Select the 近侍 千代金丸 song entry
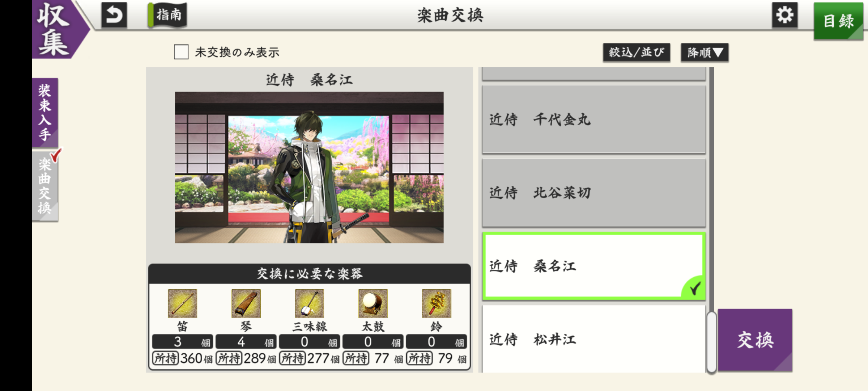This screenshot has height=391, width=868. coord(594,119)
